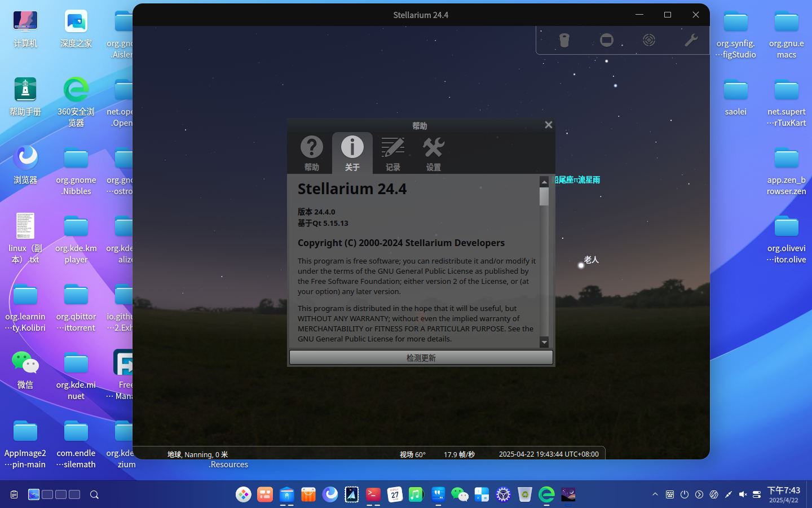Click the 版本 24.4.0 version text
This screenshot has width=812, height=508.
click(x=316, y=212)
